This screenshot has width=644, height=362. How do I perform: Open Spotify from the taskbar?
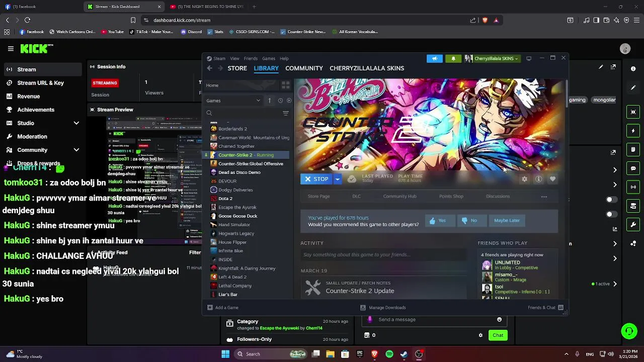[389, 354]
